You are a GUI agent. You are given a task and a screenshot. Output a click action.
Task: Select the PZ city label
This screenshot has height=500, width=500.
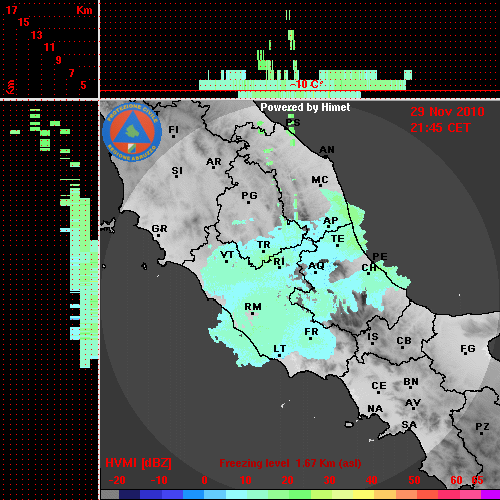click(x=482, y=426)
